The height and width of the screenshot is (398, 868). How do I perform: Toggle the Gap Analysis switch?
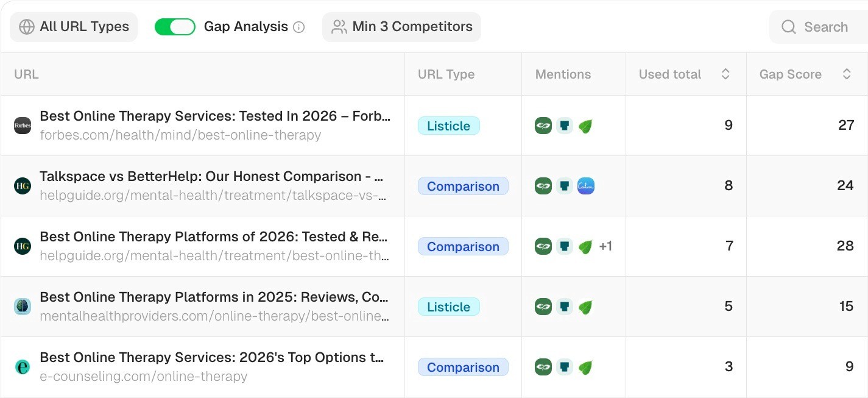175,27
